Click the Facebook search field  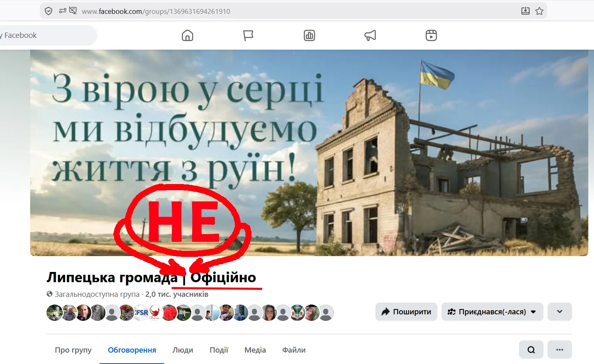[x=49, y=35]
